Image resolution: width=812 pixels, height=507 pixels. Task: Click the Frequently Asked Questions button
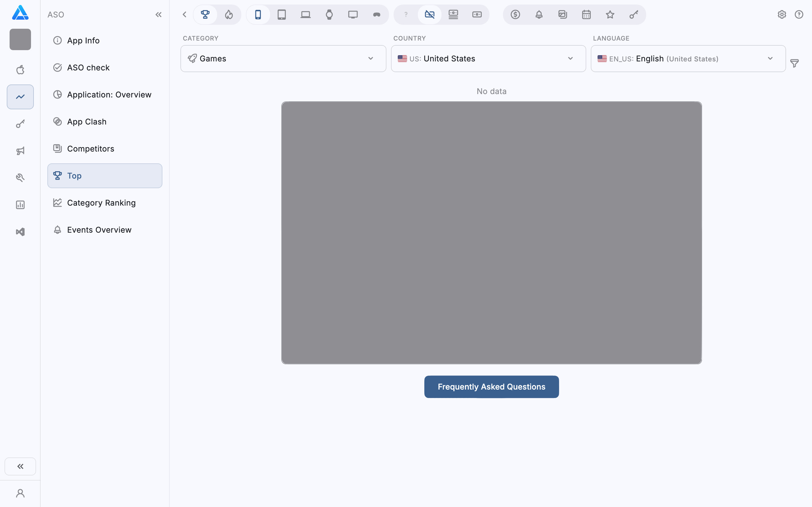click(x=491, y=387)
